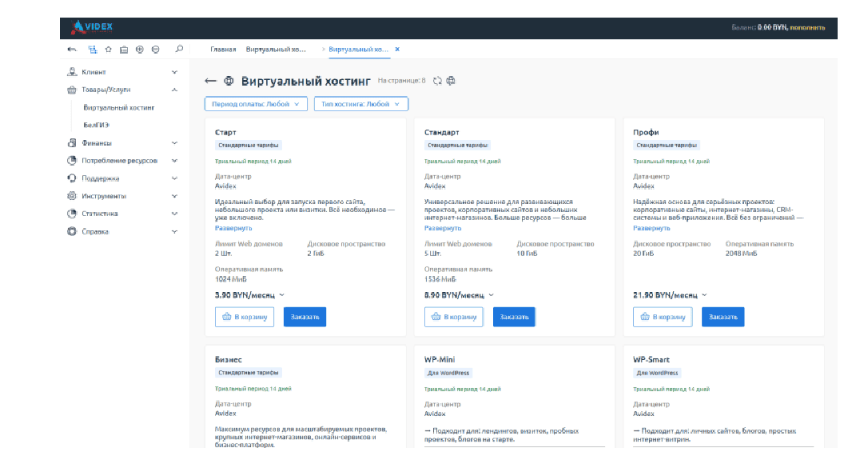Go back using the arrow beside title
868x472 pixels.
click(x=210, y=81)
